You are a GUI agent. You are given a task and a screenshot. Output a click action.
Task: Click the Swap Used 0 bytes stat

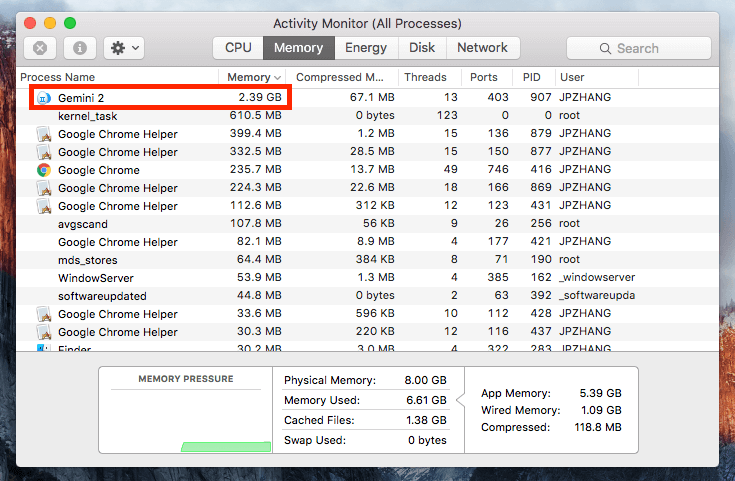pos(366,440)
